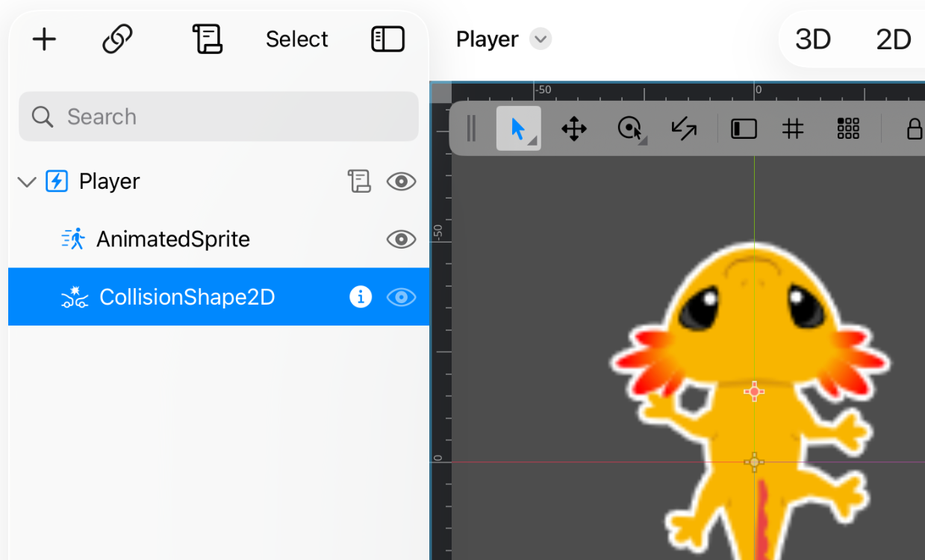Screen dimensions: 925x560
Task: Attach script using top scroll icon
Action: pyautogui.click(x=207, y=39)
